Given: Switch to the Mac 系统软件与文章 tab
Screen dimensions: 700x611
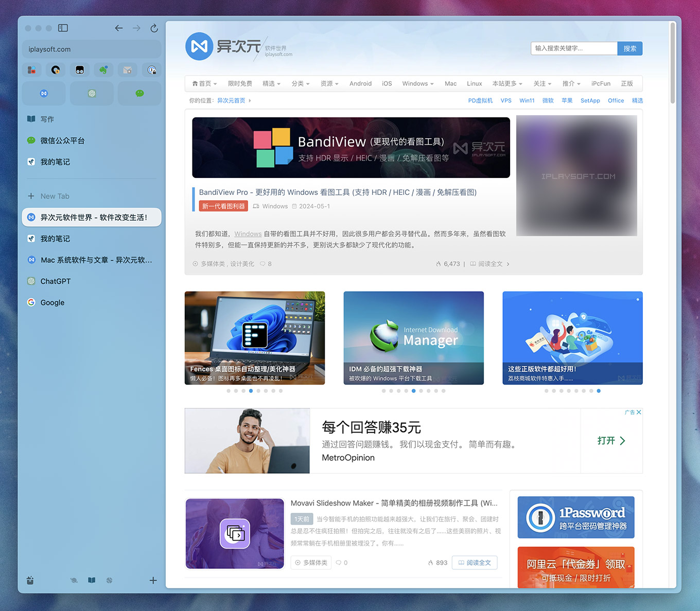Looking at the screenshot, I should tap(92, 260).
